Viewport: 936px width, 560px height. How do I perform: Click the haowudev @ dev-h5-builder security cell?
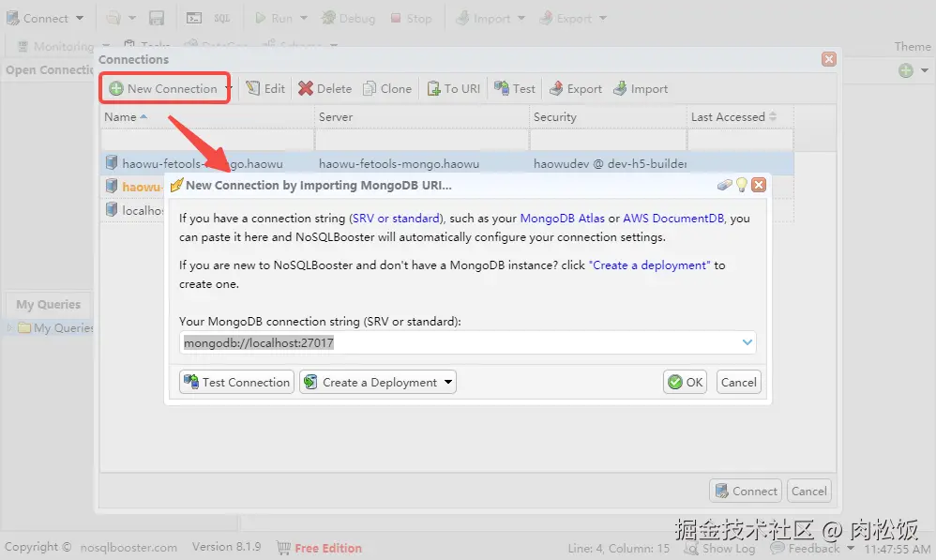click(609, 163)
